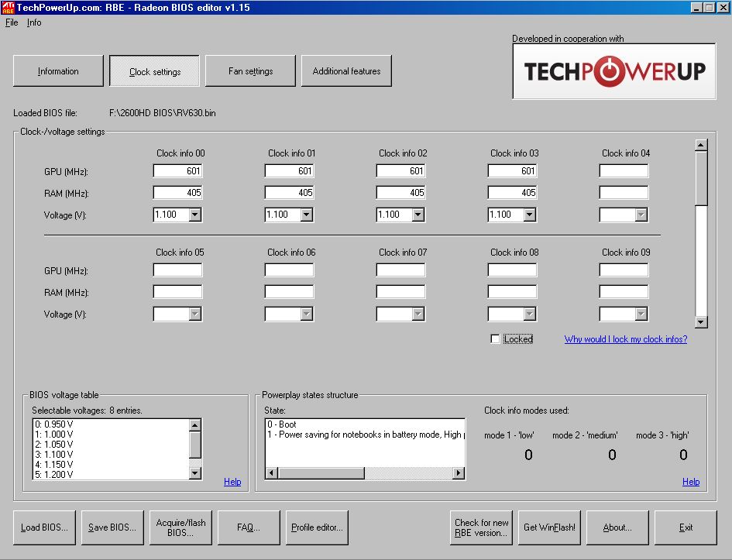The image size is (732, 560).
Task: Click GPU MHz field of Clock info 01
Action: (x=289, y=171)
